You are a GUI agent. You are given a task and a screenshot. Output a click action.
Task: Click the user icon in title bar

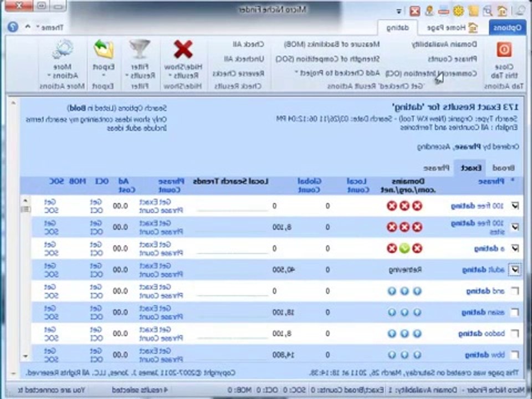(429, 11)
